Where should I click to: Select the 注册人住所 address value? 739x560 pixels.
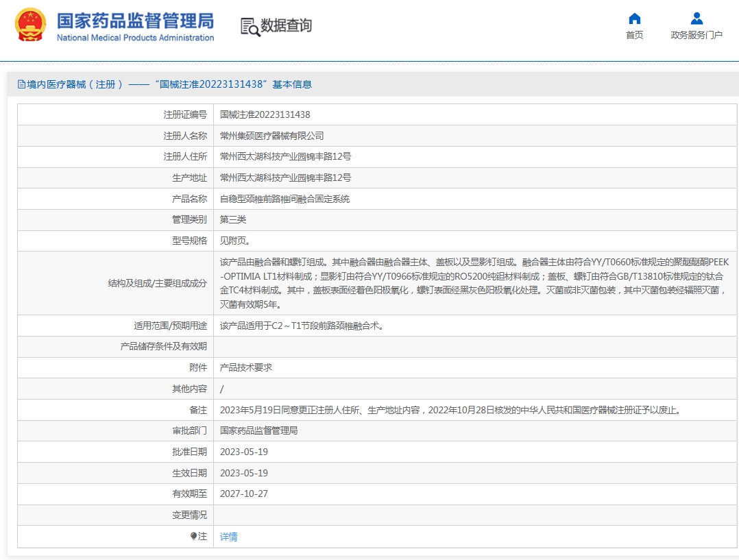click(x=286, y=156)
